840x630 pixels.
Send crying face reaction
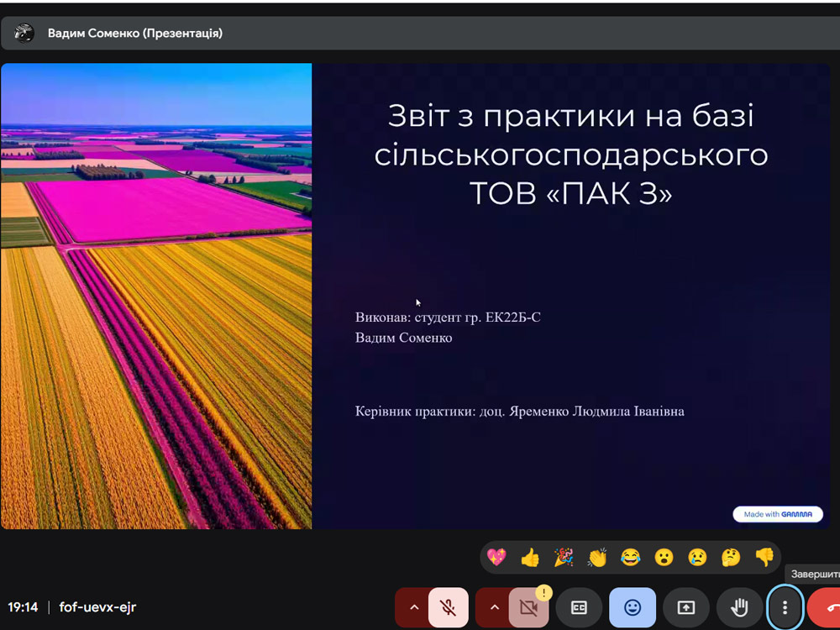tap(697, 557)
